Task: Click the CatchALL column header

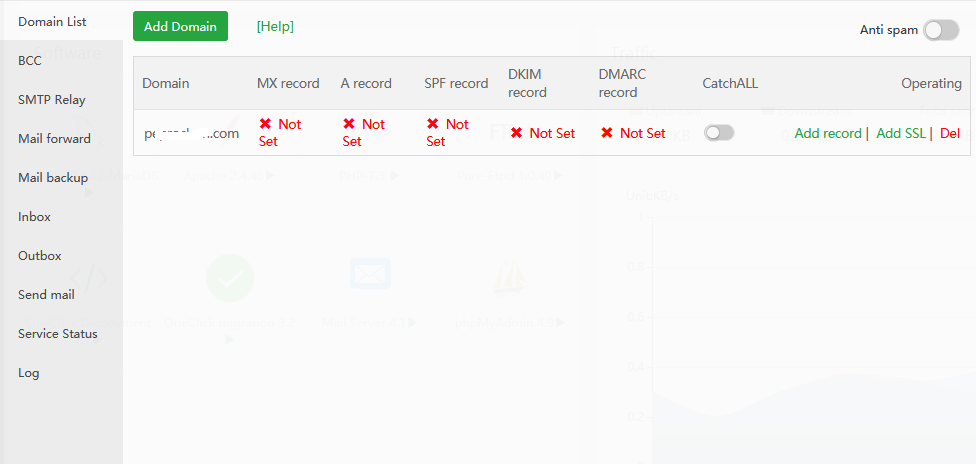Action: tap(730, 83)
